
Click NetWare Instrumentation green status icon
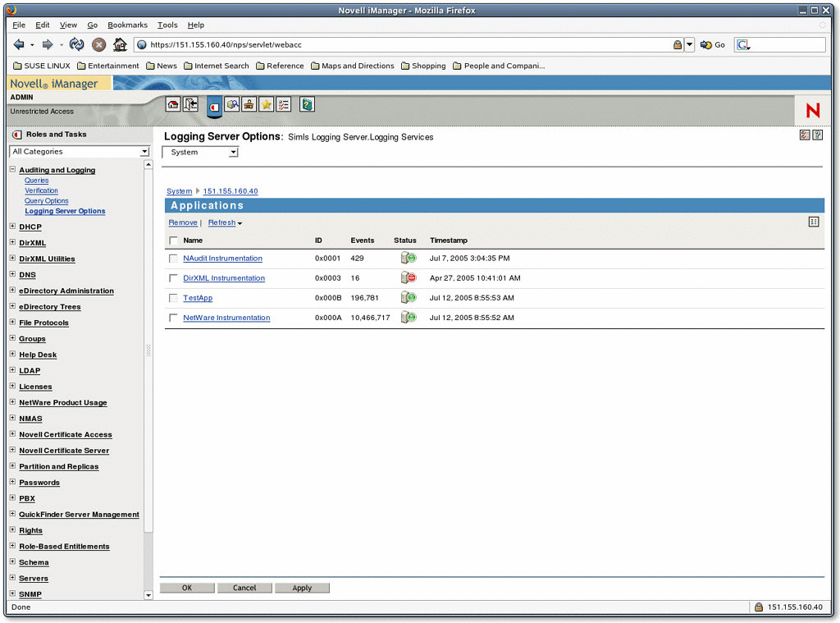pos(409,318)
